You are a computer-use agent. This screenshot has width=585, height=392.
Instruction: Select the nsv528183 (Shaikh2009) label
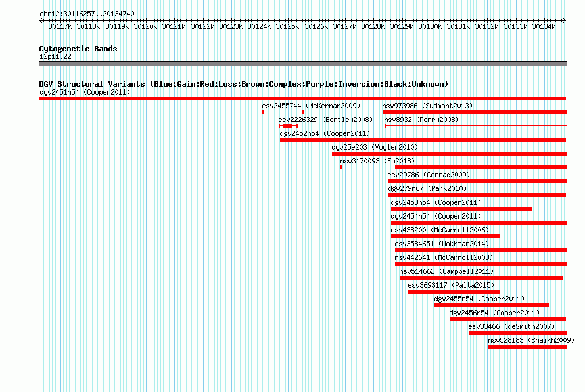click(531, 340)
